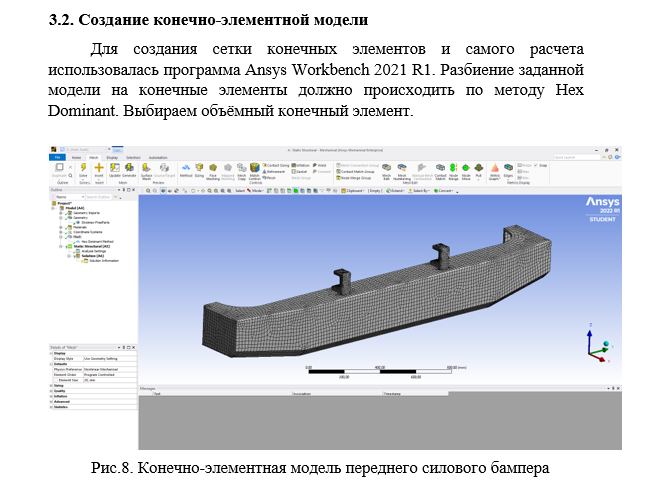This screenshot has width=648, height=488.
Task: Click the Generate mesh icon
Action: pyautogui.click(x=129, y=168)
